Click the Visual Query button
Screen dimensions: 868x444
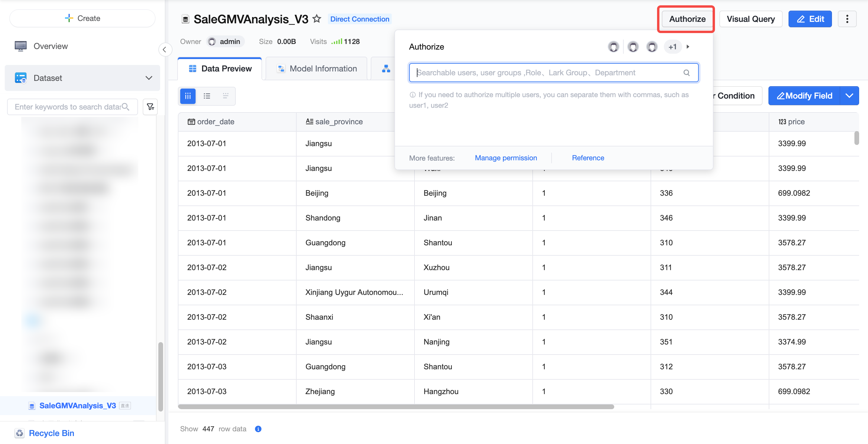pos(750,19)
